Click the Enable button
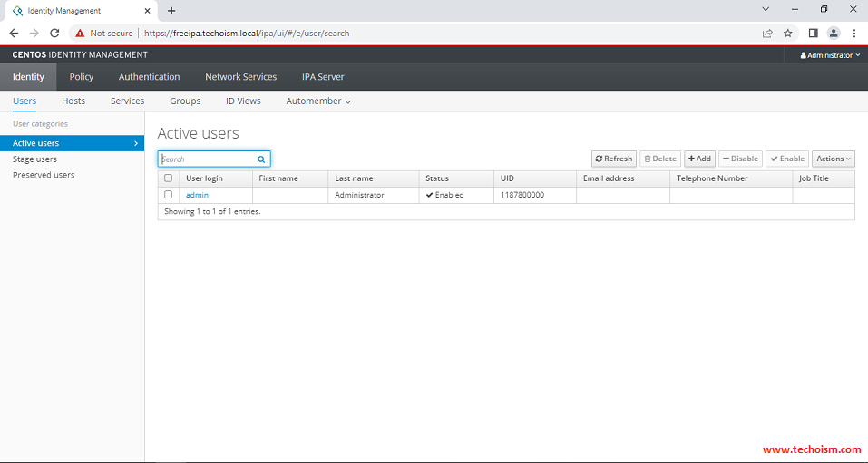This screenshot has width=868, height=463. (x=787, y=159)
